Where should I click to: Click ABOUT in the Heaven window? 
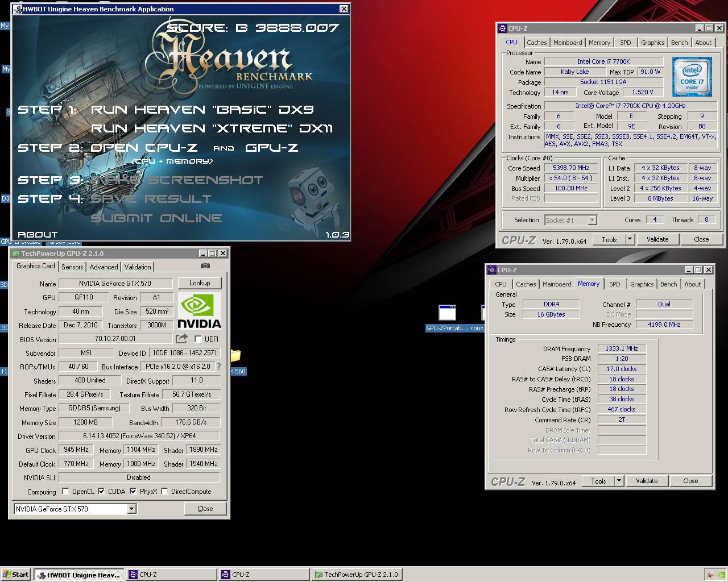tap(38, 235)
